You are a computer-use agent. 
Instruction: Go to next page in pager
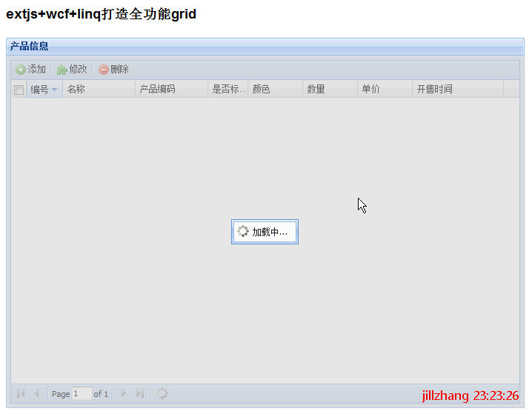[124, 394]
